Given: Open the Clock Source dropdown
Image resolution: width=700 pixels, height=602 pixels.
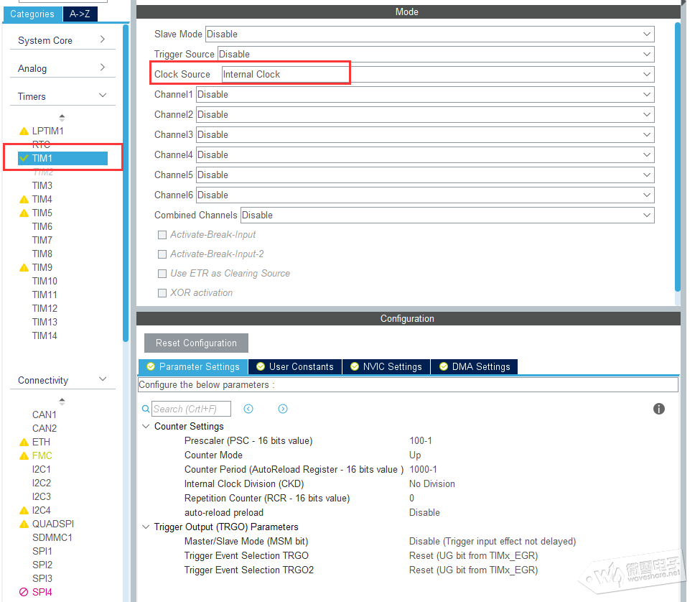Looking at the screenshot, I should [x=437, y=74].
